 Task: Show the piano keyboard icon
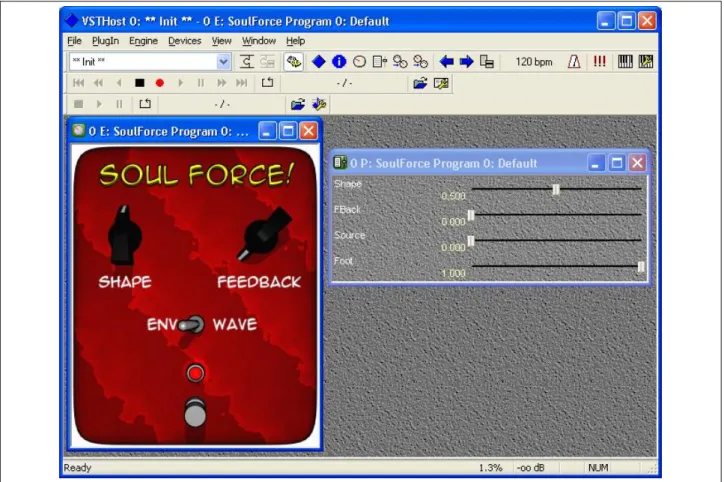[x=625, y=61]
